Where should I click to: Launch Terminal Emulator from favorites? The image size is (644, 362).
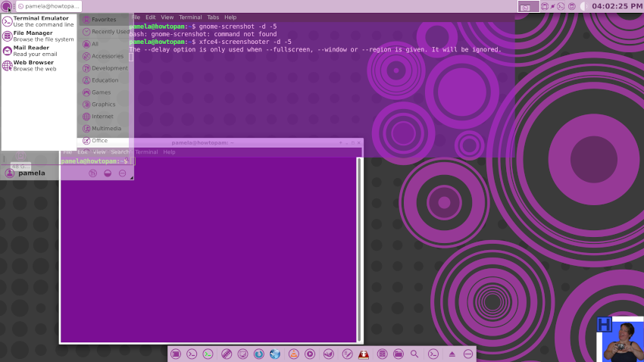[x=39, y=21]
